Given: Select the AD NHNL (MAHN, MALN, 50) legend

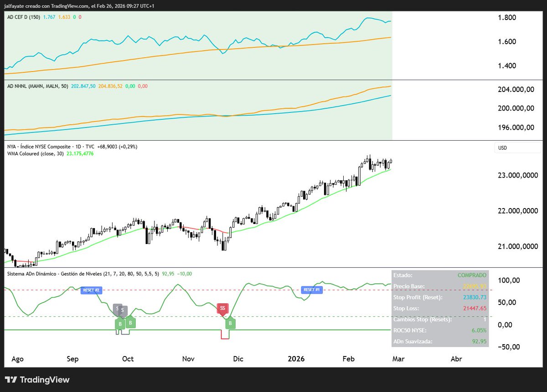Looking at the screenshot, I should pos(37,86).
